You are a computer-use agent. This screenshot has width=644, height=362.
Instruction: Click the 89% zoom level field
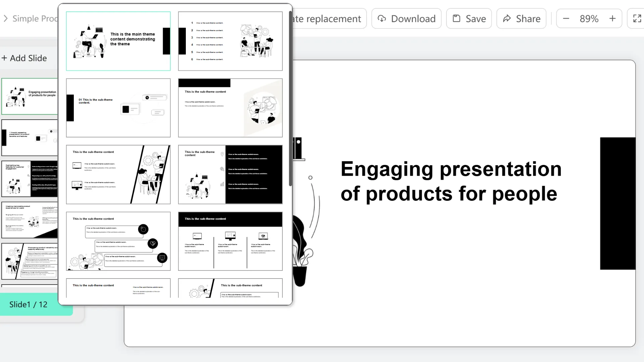[589, 18]
